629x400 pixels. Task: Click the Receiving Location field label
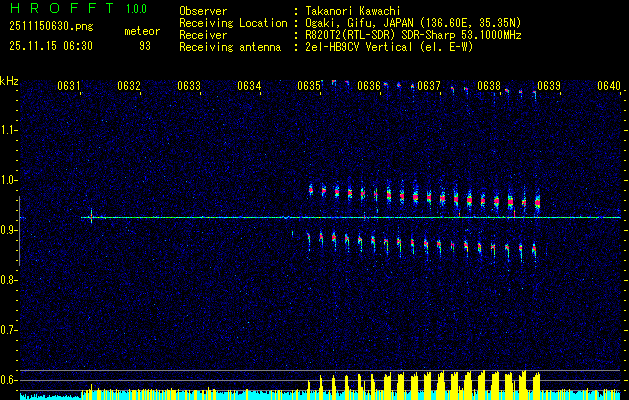[229, 21]
